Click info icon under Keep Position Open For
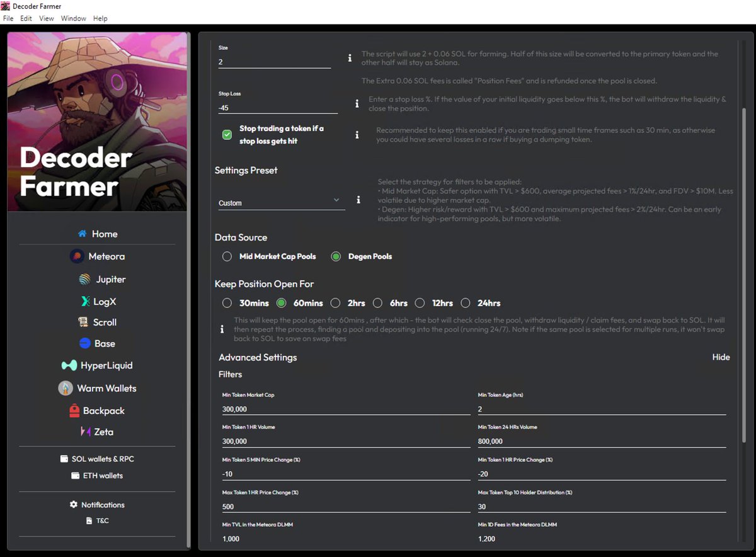Screen dimensions: 756x557 222,330
